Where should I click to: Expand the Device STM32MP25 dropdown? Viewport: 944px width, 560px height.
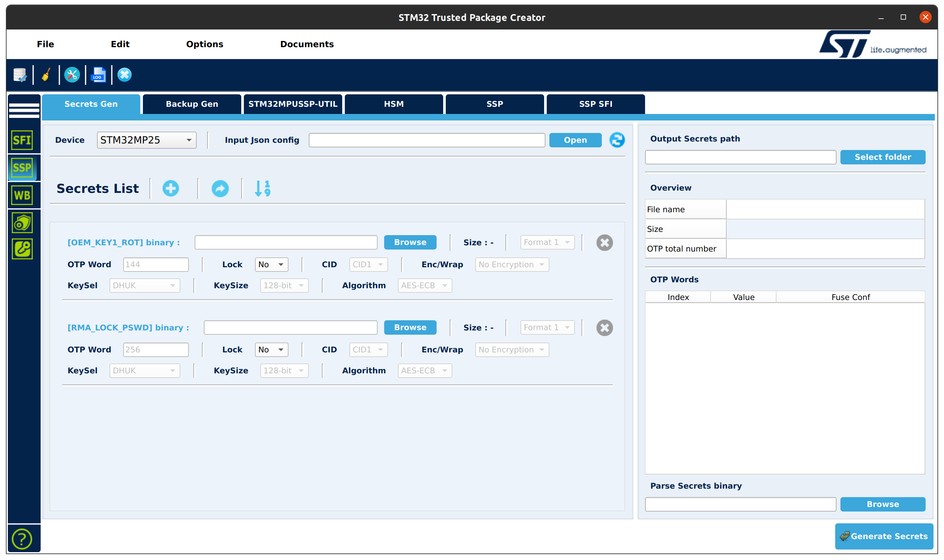pos(147,140)
